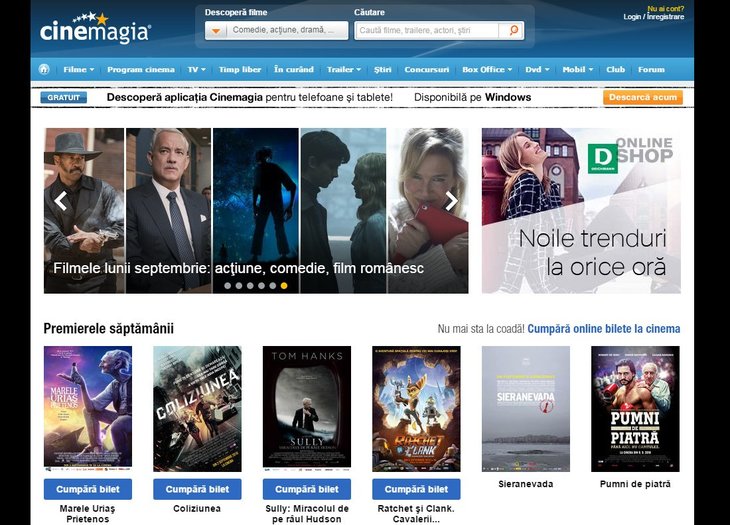Select third carousel dot
Screen dimensions: 730x525
[250, 286]
